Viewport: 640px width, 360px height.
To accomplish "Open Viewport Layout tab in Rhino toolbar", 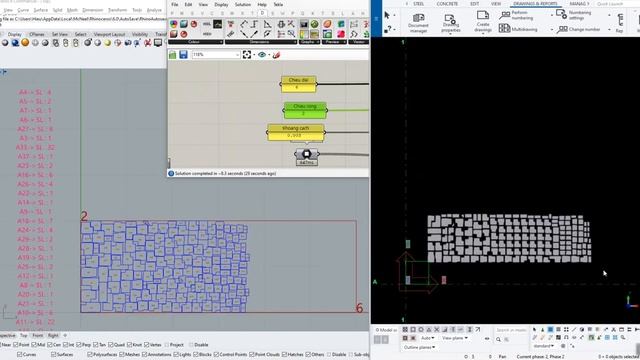I will pyautogui.click(x=109, y=34).
